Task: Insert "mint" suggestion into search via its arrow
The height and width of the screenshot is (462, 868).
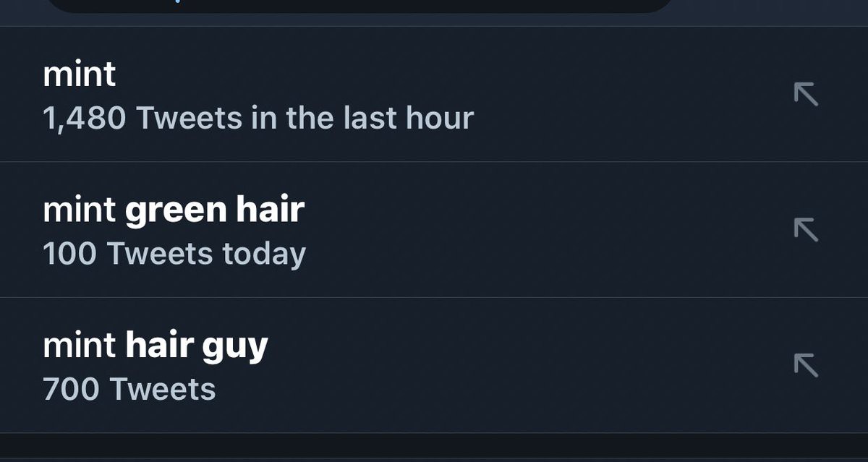Action: point(806,94)
